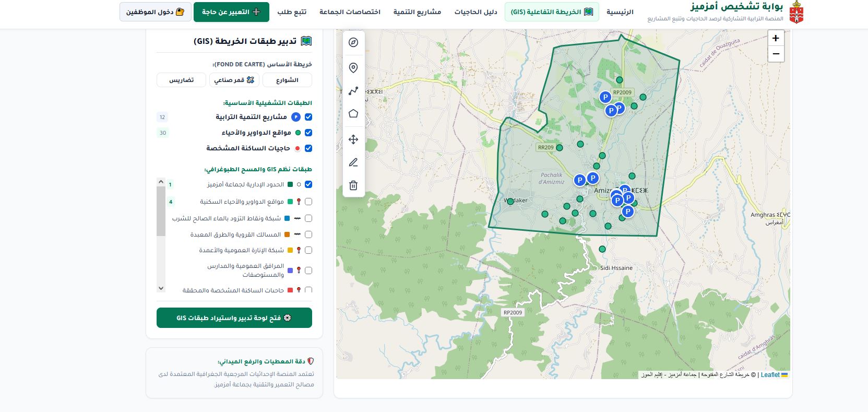Click the دخول الموظفين login button

coord(155,12)
